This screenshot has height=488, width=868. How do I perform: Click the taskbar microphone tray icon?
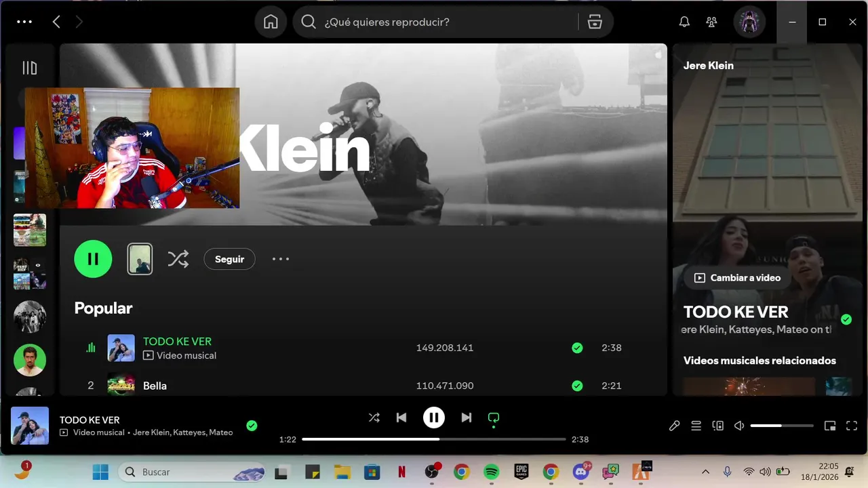(x=727, y=472)
